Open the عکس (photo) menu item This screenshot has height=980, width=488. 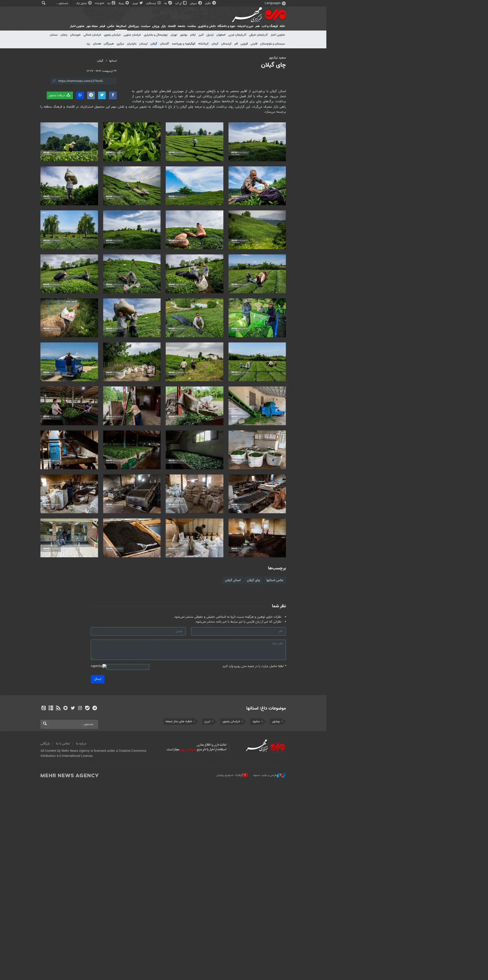coord(111,26)
